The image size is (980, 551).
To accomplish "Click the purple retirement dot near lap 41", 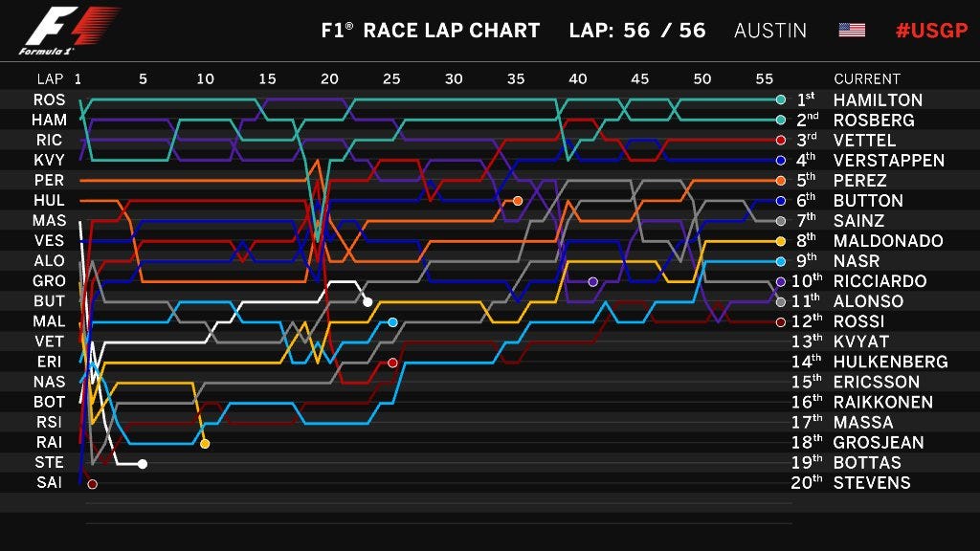I will point(593,282).
